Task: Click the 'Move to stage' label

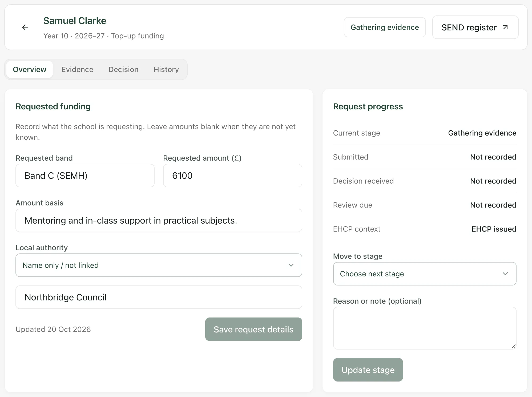Action: click(358, 256)
